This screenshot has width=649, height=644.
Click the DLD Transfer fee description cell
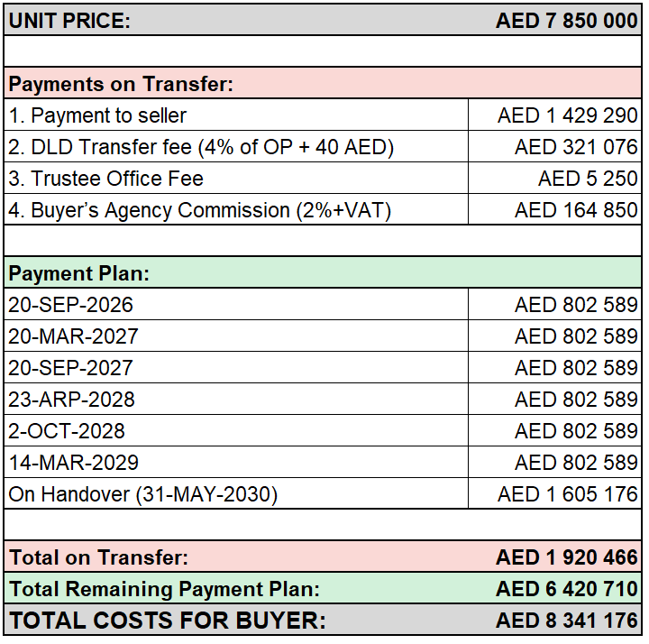[236, 147]
